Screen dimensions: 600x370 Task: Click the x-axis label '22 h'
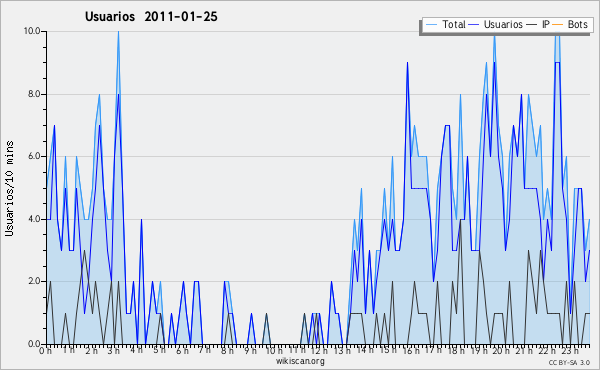[546, 350]
